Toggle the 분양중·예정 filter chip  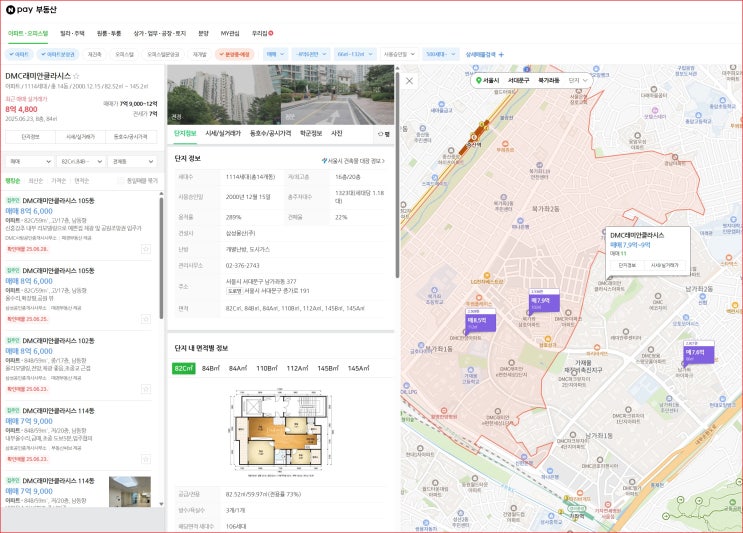235,54
